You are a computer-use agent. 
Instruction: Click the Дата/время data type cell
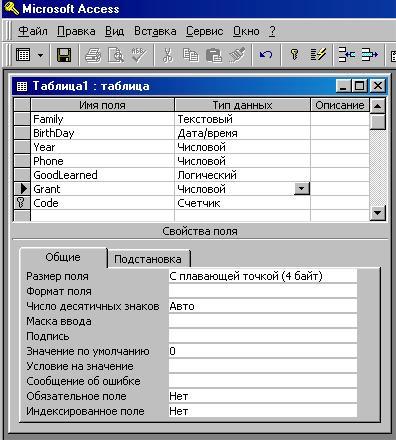click(x=242, y=133)
